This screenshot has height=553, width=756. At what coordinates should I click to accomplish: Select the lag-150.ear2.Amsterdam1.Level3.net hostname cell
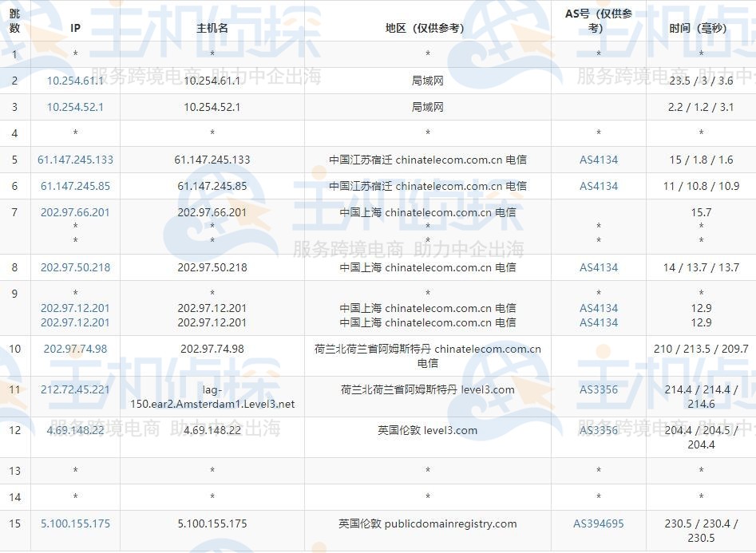point(211,397)
